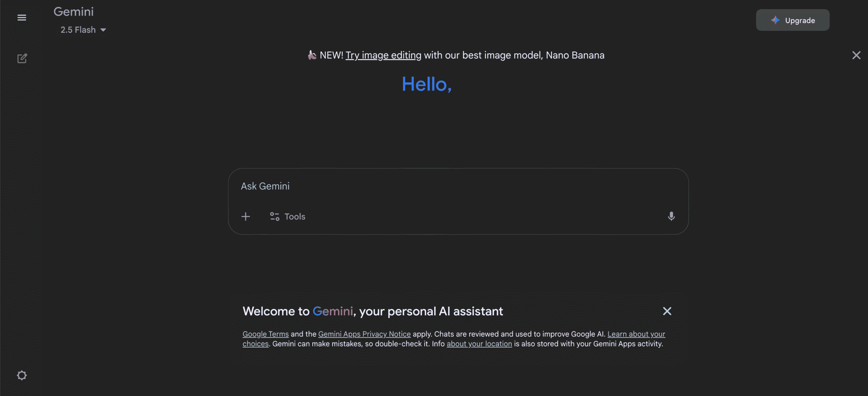The image size is (868, 396).
Task: Expand the 2.5 Flash model dropdown
Action: [x=83, y=30]
